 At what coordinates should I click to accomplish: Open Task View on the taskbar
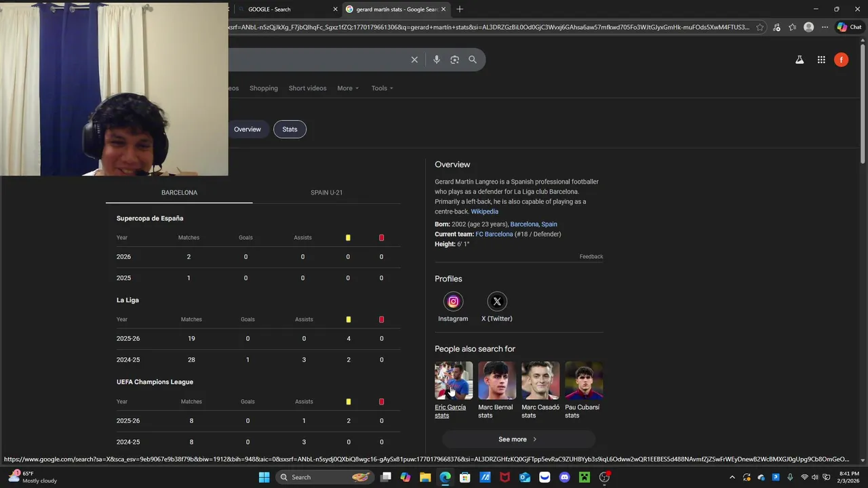coord(386,477)
